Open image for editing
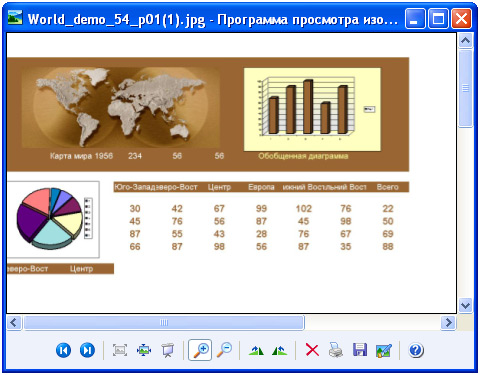Viewport: 480px width, 375px height. click(384, 351)
